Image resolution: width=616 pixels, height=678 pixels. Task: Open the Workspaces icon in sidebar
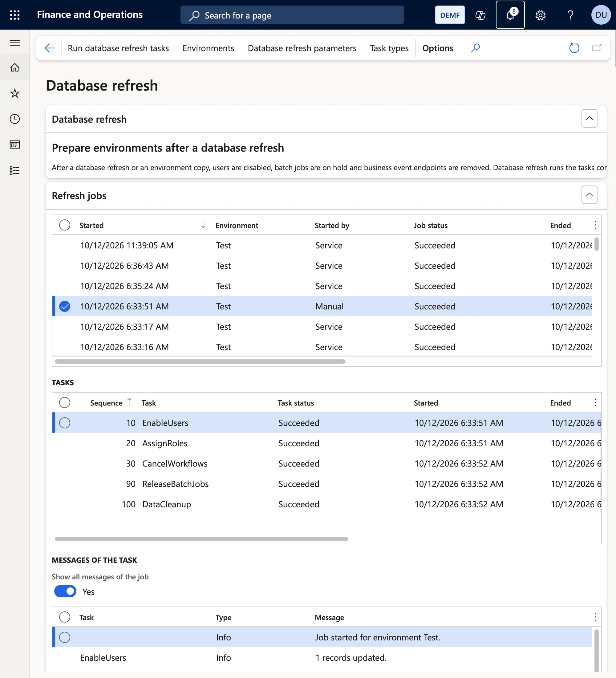tap(15, 145)
